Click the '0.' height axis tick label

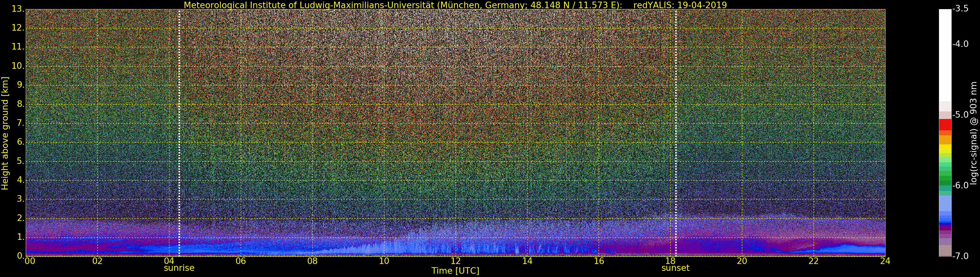point(20,256)
